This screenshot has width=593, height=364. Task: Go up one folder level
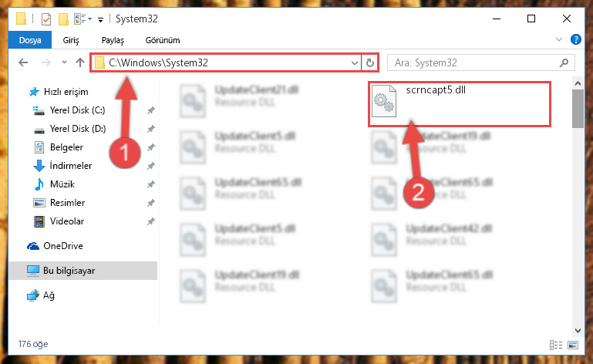(79, 62)
